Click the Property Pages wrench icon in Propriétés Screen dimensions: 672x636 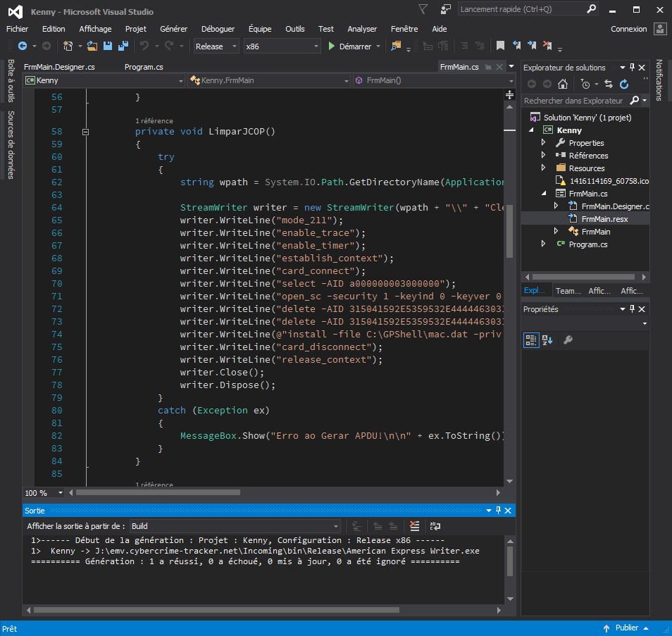tap(568, 340)
